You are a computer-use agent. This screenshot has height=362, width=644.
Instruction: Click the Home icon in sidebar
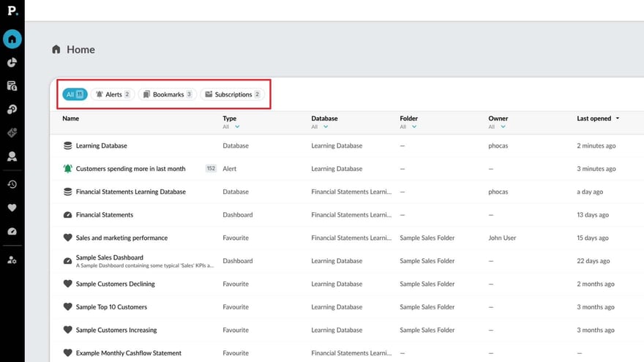(12, 39)
